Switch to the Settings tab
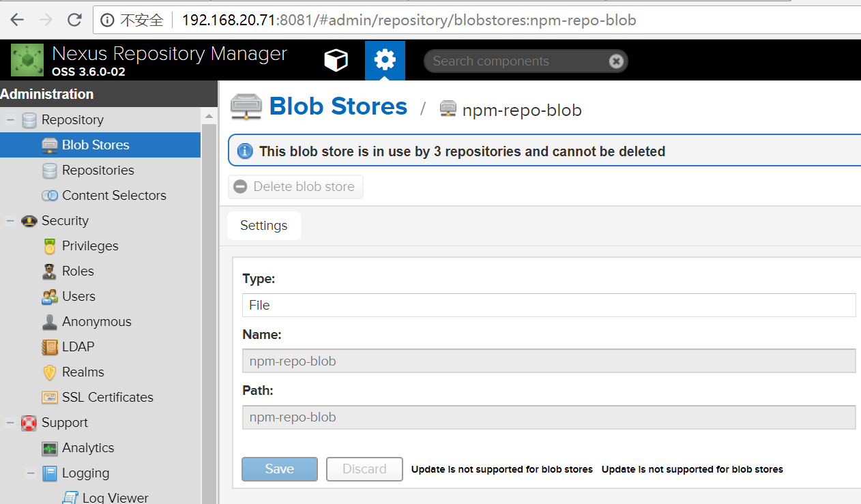 [264, 226]
